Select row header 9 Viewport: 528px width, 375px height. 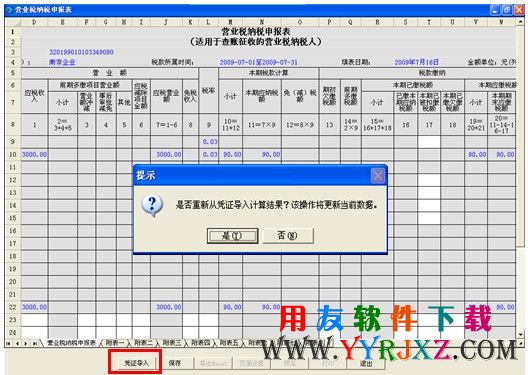pyautogui.click(x=13, y=142)
